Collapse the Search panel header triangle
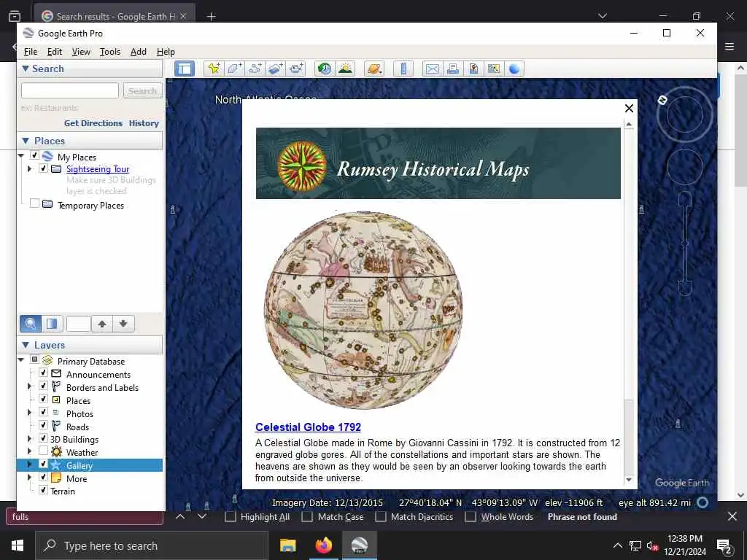Screen dimensions: 747x560 click(x=26, y=69)
